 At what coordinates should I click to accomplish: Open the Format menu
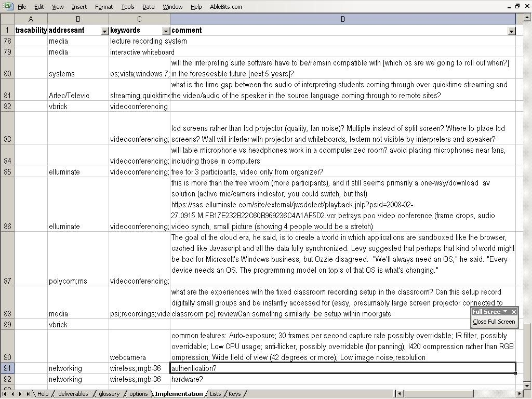104,7
